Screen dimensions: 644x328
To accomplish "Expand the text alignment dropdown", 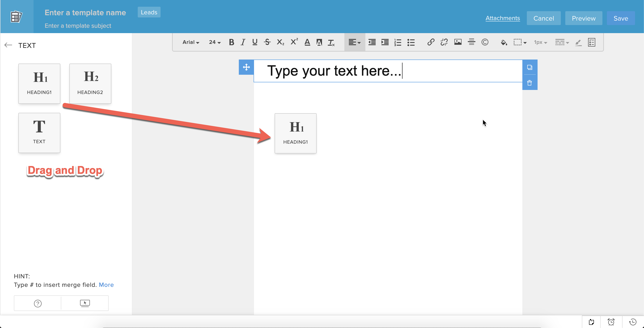I will [354, 42].
